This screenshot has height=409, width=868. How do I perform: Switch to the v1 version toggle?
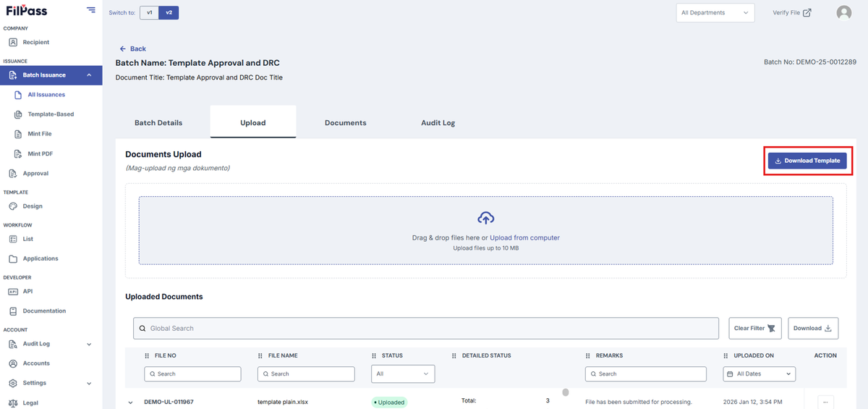pos(149,12)
